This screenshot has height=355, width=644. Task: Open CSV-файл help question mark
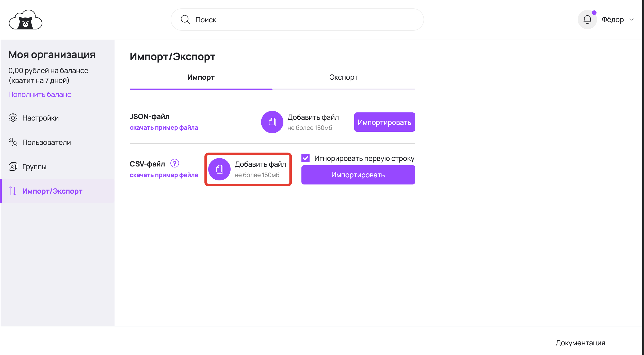coord(175,163)
